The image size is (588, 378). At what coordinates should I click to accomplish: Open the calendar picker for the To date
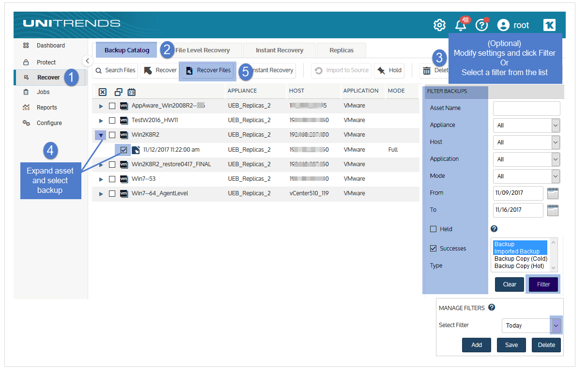(x=553, y=210)
